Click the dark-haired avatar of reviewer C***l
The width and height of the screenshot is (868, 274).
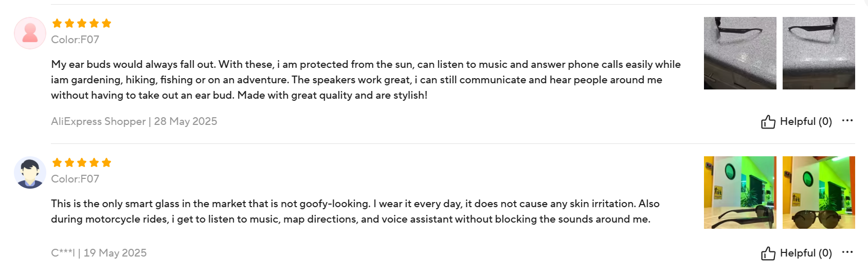tap(30, 173)
